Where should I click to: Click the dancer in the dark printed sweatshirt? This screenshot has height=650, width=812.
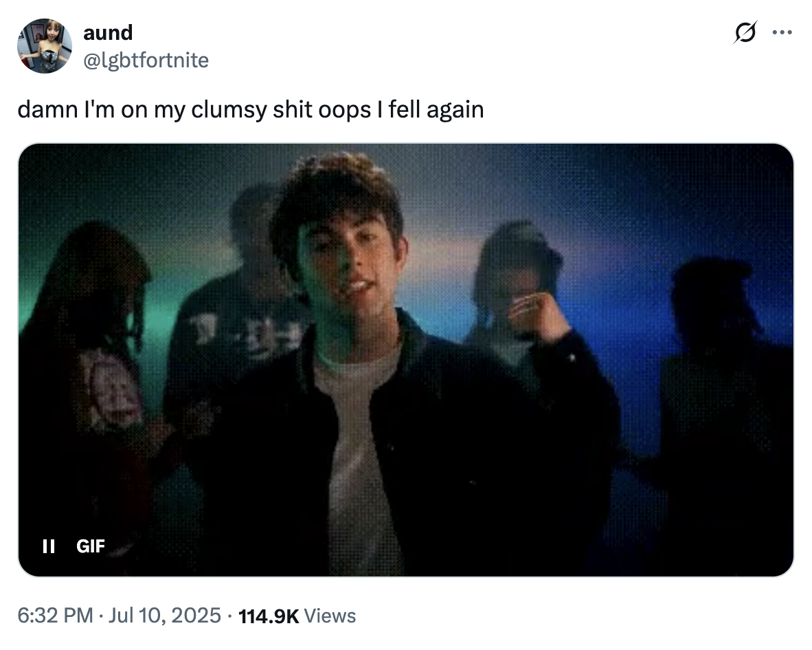tap(234, 330)
